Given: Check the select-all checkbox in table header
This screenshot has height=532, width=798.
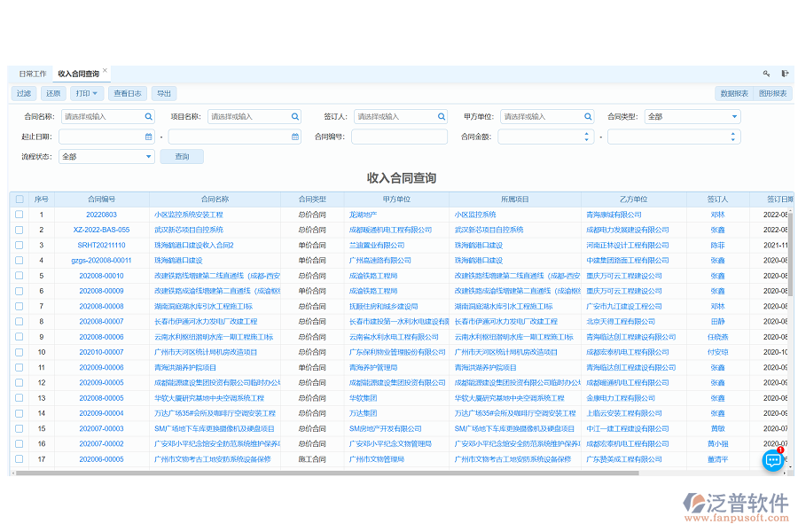Looking at the screenshot, I should (x=20, y=198).
